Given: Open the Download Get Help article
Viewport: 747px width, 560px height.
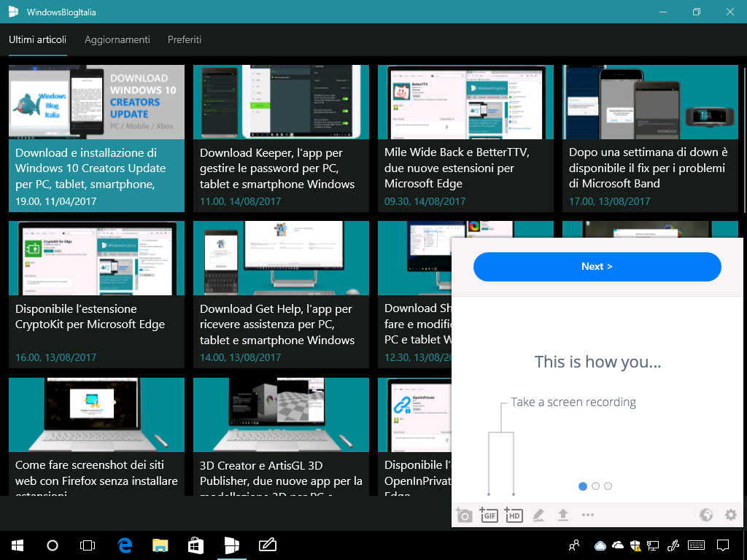Looking at the screenshot, I should (x=281, y=295).
